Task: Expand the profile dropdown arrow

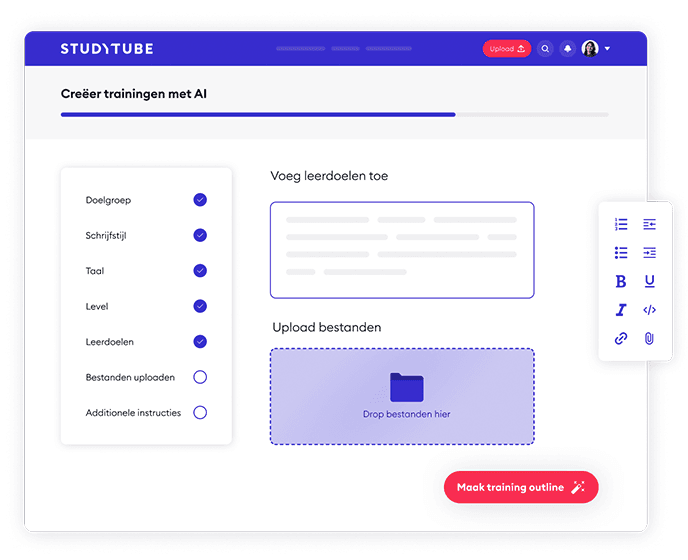Action: pos(607,49)
